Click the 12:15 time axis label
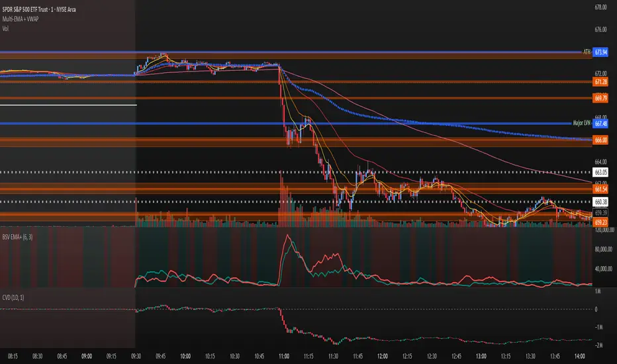The width and height of the screenshot is (617, 364). pyautogui.click(x=407, y=356)
